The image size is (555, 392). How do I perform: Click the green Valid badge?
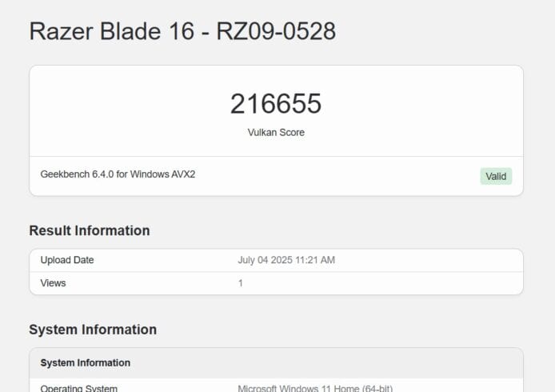(496, 176)
